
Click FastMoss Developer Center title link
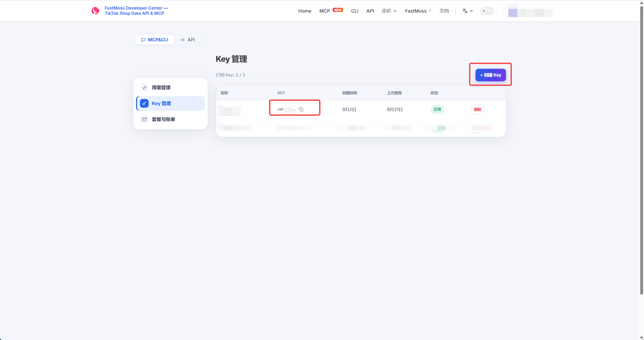tap(136, 11)
